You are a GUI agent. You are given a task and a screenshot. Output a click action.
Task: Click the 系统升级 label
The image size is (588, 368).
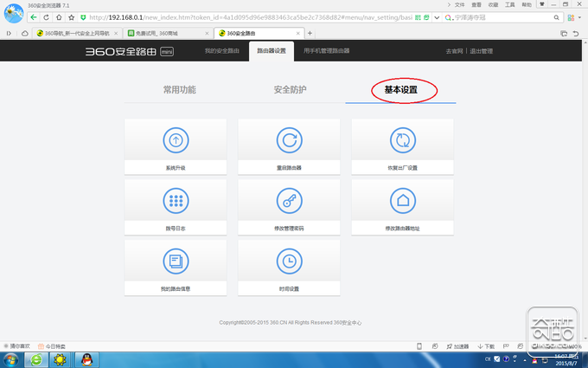176,168
